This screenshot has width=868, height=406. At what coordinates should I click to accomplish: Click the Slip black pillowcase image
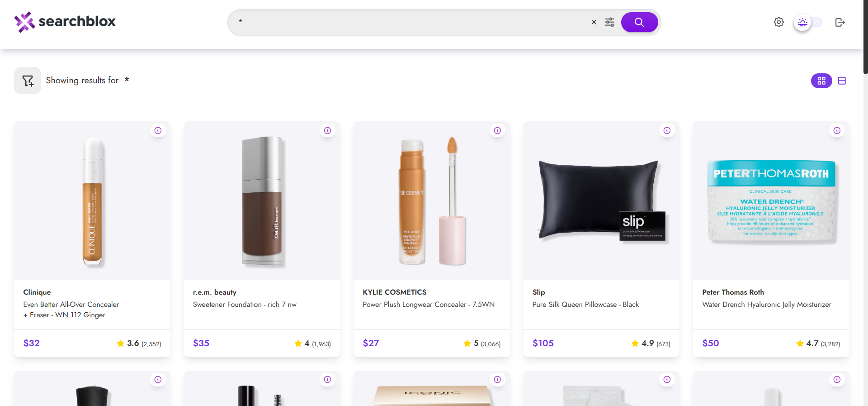(x=601, y=200)
